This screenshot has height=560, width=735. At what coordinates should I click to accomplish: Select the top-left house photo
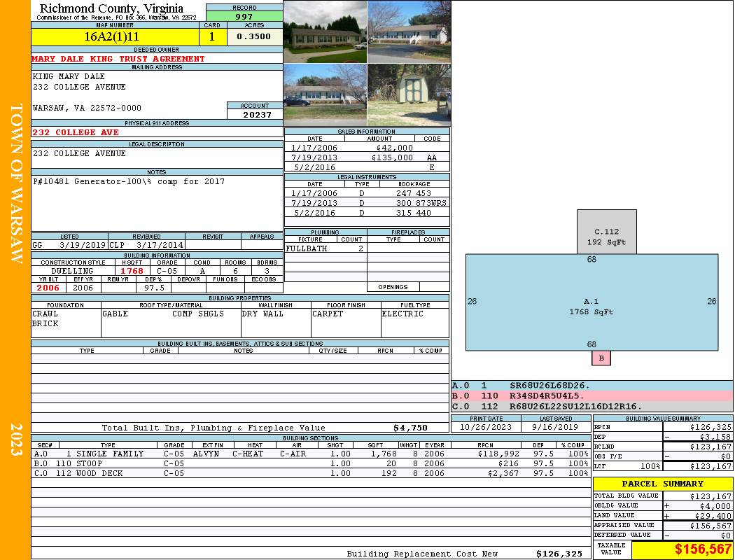tap(325, 31)
